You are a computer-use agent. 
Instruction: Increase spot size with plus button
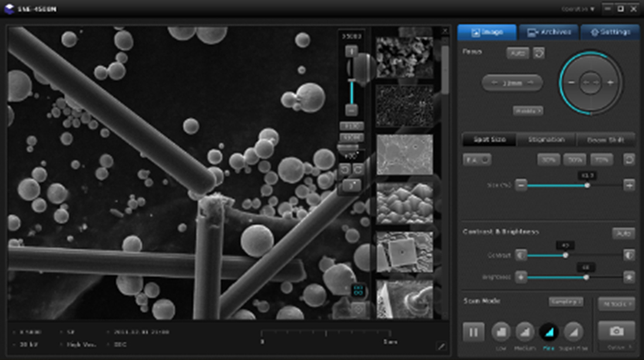click(x=629, y=185)
